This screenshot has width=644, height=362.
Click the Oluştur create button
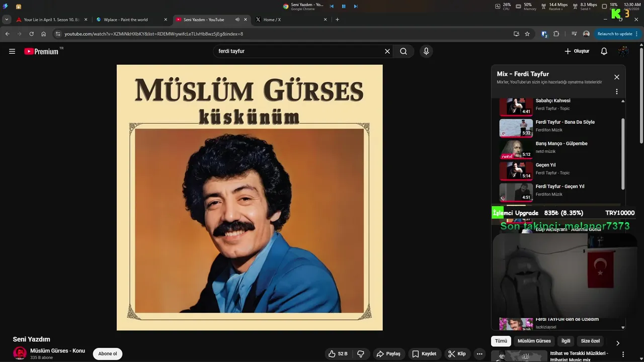click(577, 51)
